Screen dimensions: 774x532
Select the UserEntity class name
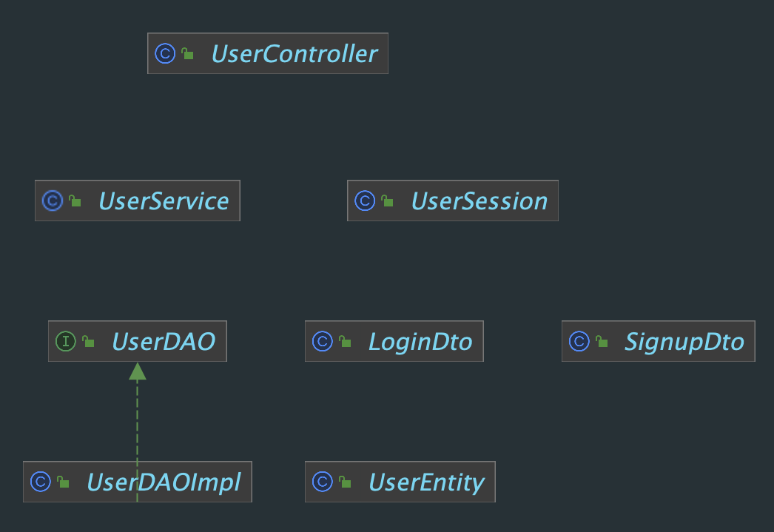[x=426, y=483]
